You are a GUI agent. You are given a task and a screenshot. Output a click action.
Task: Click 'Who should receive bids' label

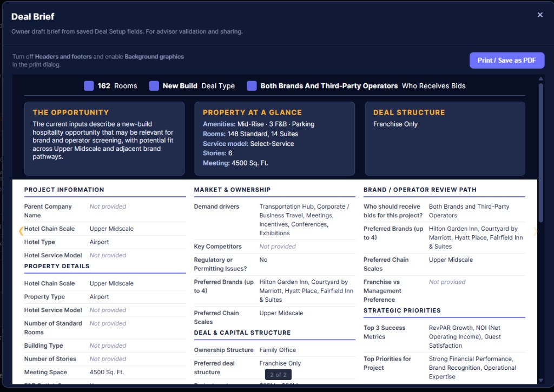[393, 211]
